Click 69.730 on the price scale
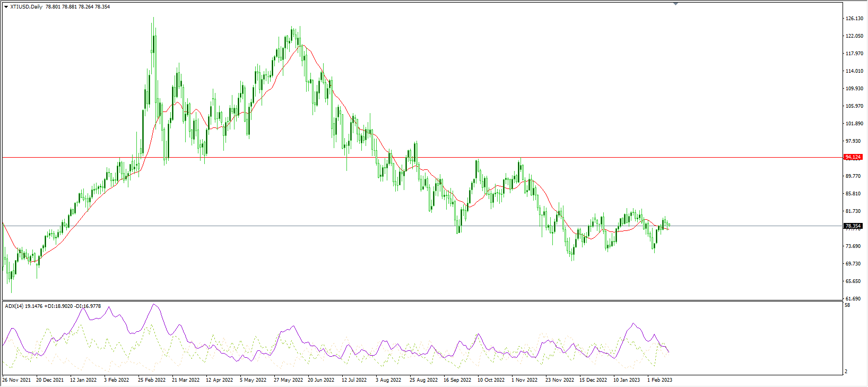Image resolution: width=868 pixels, height=387 pixels. (854, 264)
